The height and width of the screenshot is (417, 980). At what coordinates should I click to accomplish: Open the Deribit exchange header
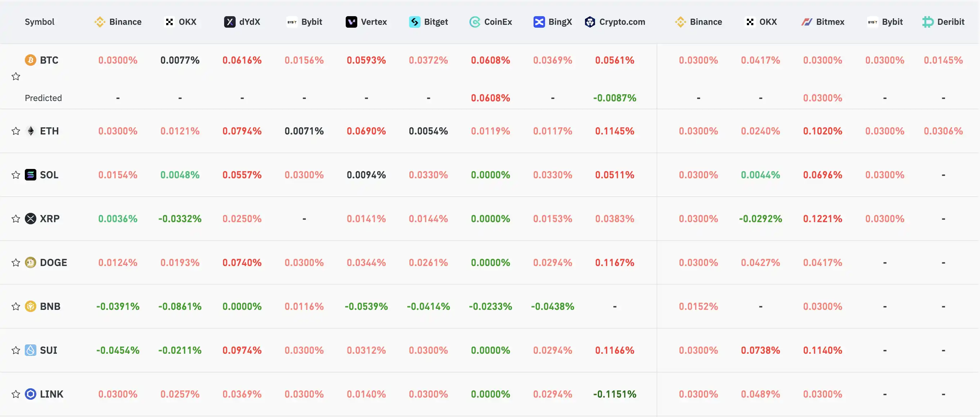pyautogui.click(x=943, y=22)
